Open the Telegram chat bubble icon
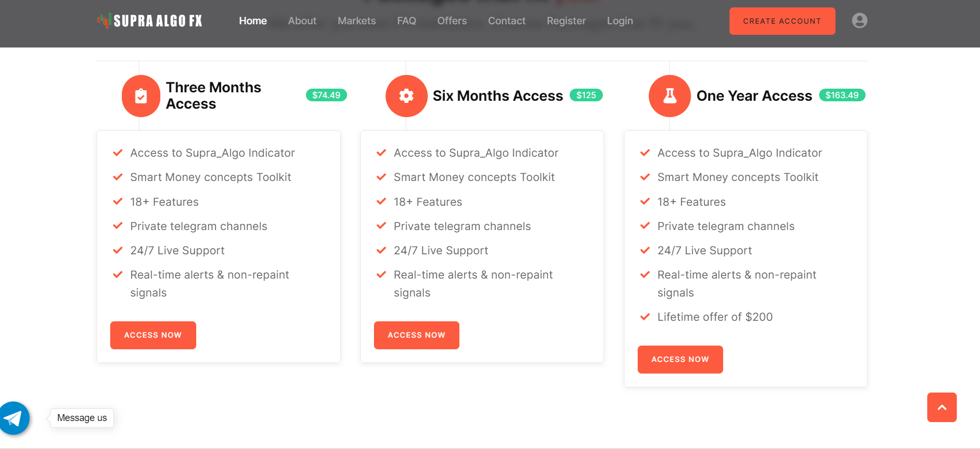 [x=14, y=418]
